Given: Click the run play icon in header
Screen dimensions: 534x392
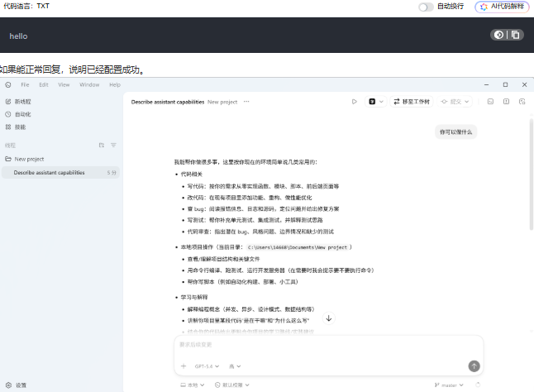Looking at the screenshot, I should [x=354, y=102].
